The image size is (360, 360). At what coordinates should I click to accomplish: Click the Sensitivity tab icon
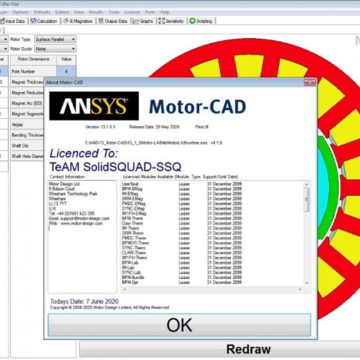click(162, 21)
